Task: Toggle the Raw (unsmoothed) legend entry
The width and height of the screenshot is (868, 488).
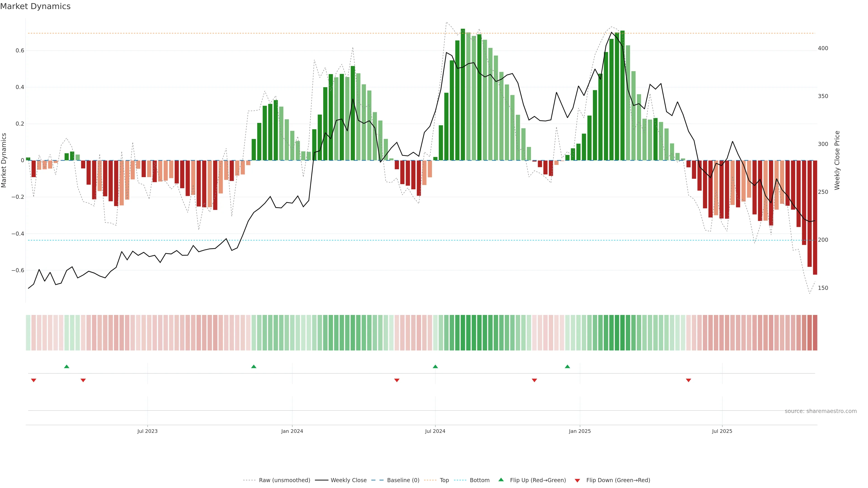Action: point(284,480)
